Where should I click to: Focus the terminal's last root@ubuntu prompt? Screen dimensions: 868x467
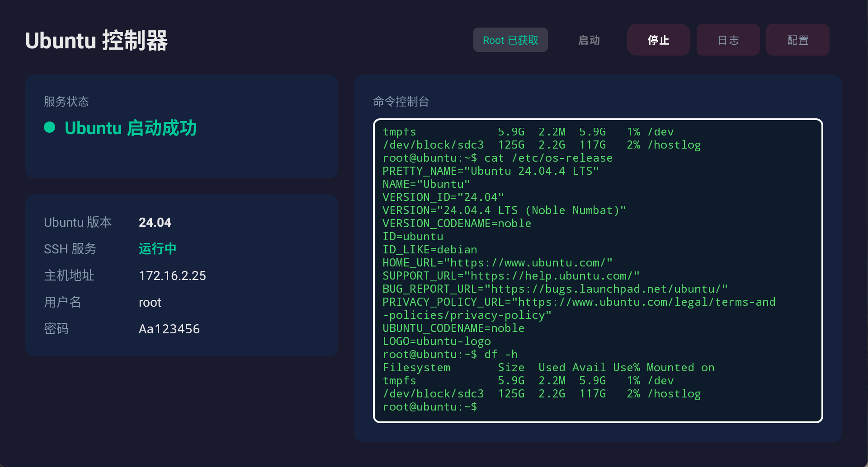[x=429, y=407]
